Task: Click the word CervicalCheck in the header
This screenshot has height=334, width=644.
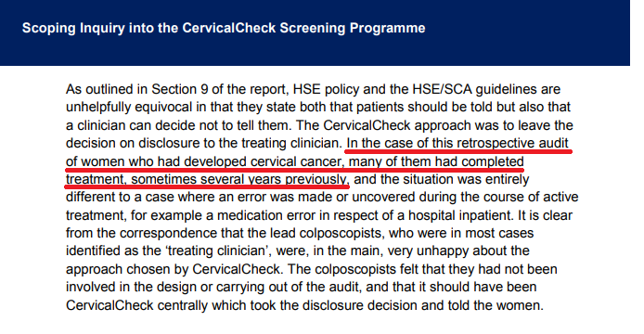Action: (229, 28)
